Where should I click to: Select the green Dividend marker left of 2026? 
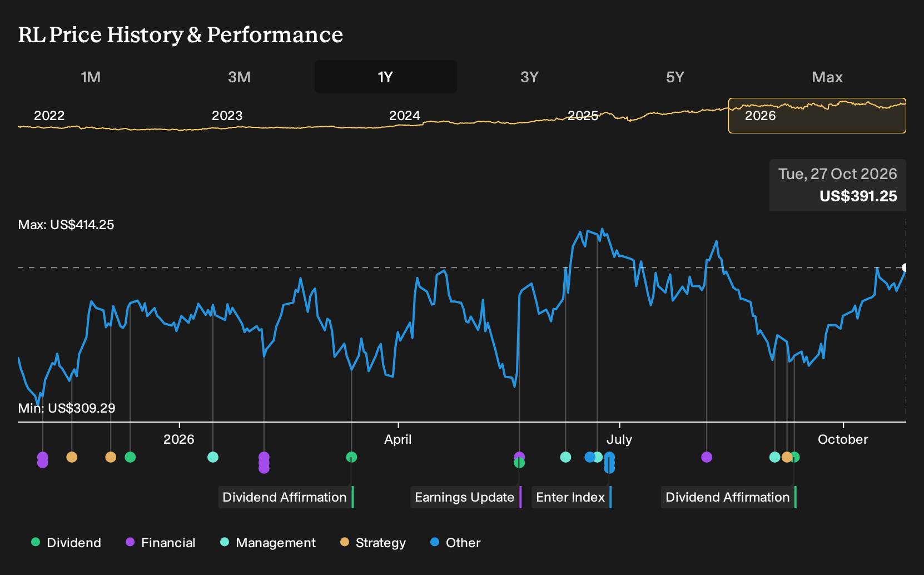click(130, 457)
